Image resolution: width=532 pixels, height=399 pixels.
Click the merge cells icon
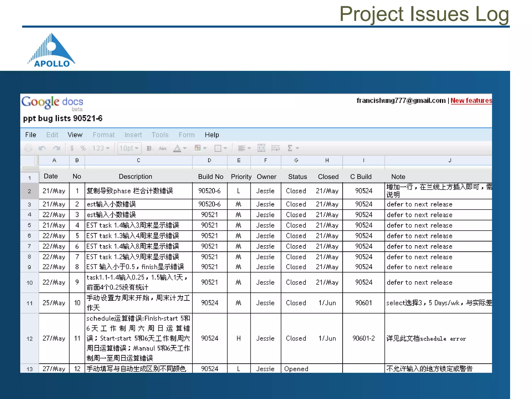point(261,148)
